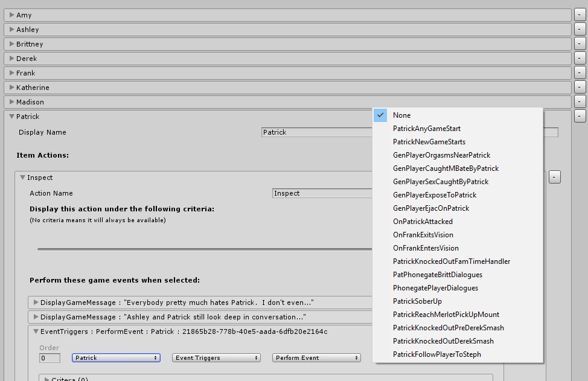This screenshot has width=588, height=381.
Task: Expand the first DisplayGameMessage event
Action: coord(36,302)
